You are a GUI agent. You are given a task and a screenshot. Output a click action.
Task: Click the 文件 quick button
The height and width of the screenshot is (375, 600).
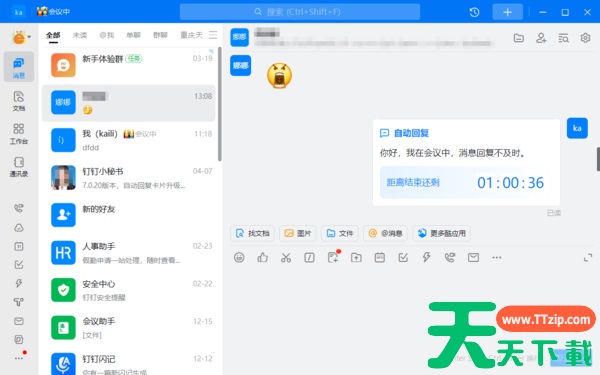pyautogui.click(x=340, y=233)
